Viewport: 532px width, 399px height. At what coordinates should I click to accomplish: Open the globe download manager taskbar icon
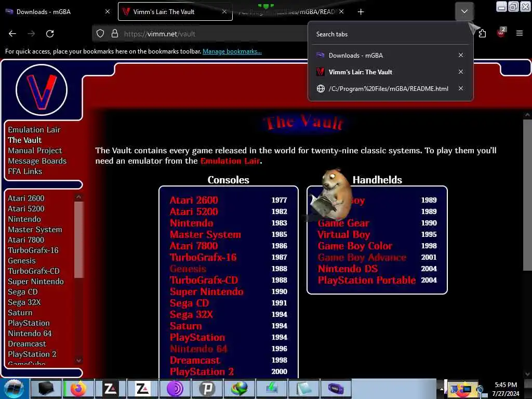pyautogui.click(x=239, y=389)
